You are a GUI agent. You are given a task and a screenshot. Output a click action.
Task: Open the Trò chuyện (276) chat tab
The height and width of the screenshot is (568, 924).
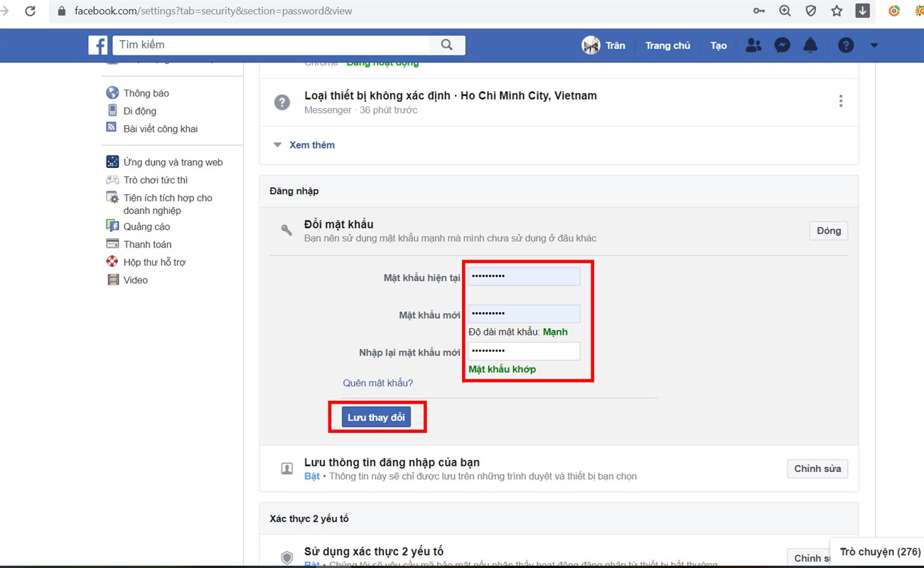[880, 552]
